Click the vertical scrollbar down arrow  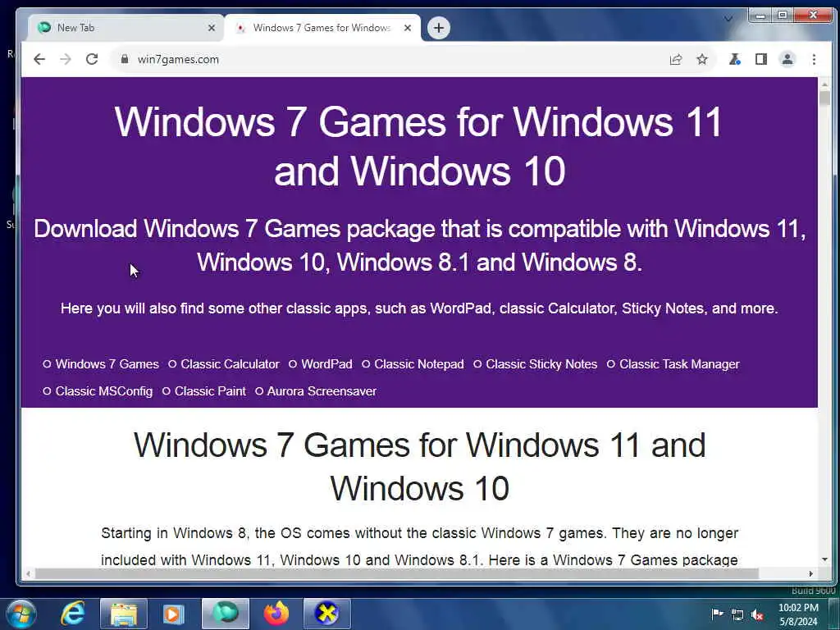tap(824, 559)
